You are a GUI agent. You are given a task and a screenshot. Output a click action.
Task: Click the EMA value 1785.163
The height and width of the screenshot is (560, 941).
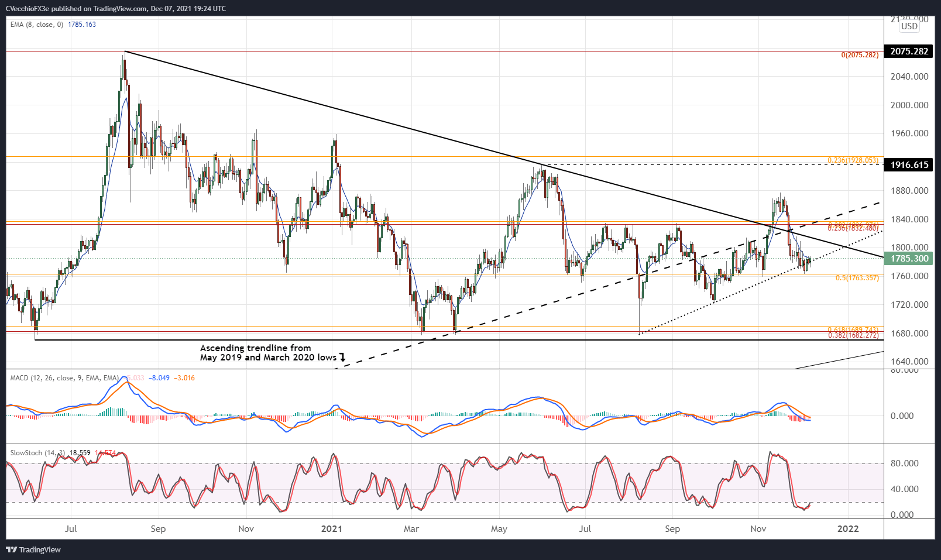(x=82, y=25)
